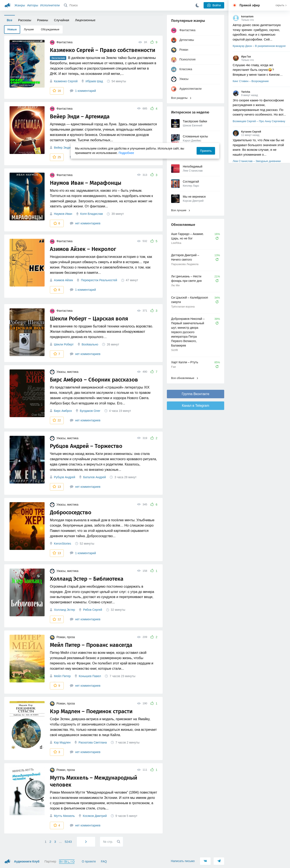Click Психология genre icon in sidebar
Viewport: 290px width, 868px height.
pyautogui.click(x=174, y=60)
